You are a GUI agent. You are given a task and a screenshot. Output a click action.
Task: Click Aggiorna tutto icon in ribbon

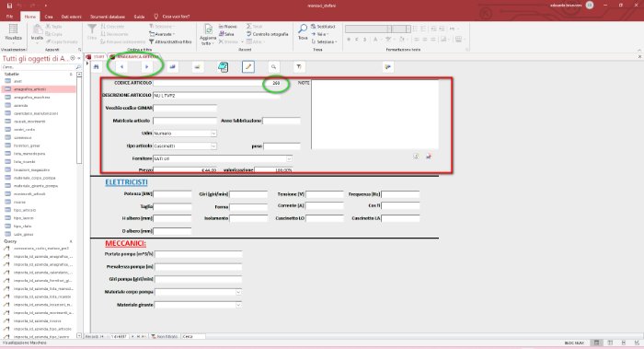pyautogui.click(x=208, y=34)
